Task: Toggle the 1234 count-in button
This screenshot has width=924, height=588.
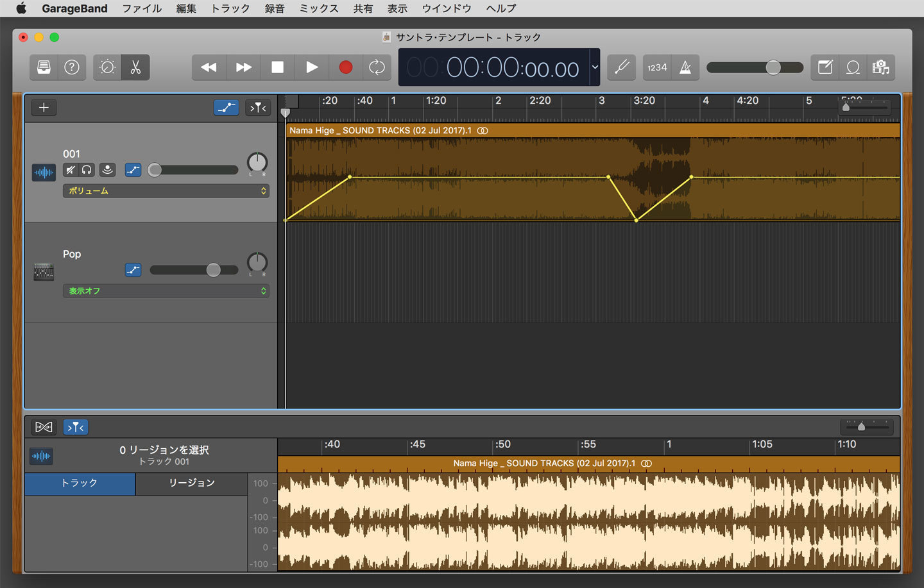Action: [x=657, y=67]
